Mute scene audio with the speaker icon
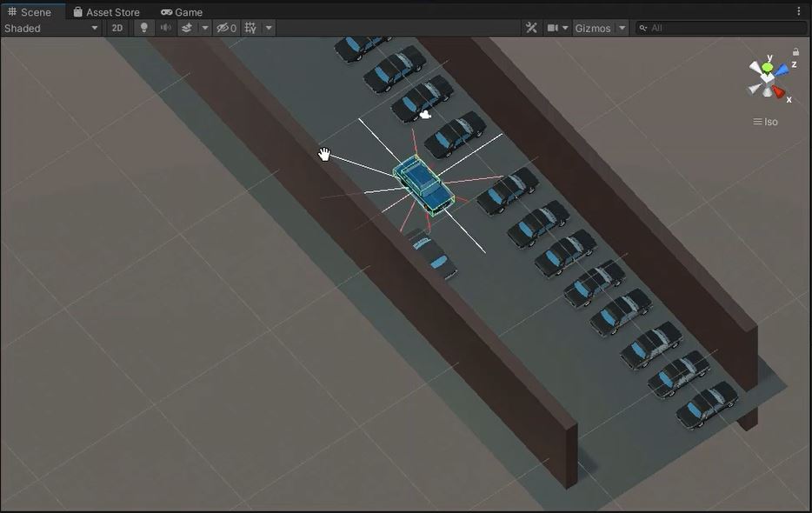The width and height of the screenshot is (812, 513). (x=165, y=28)
